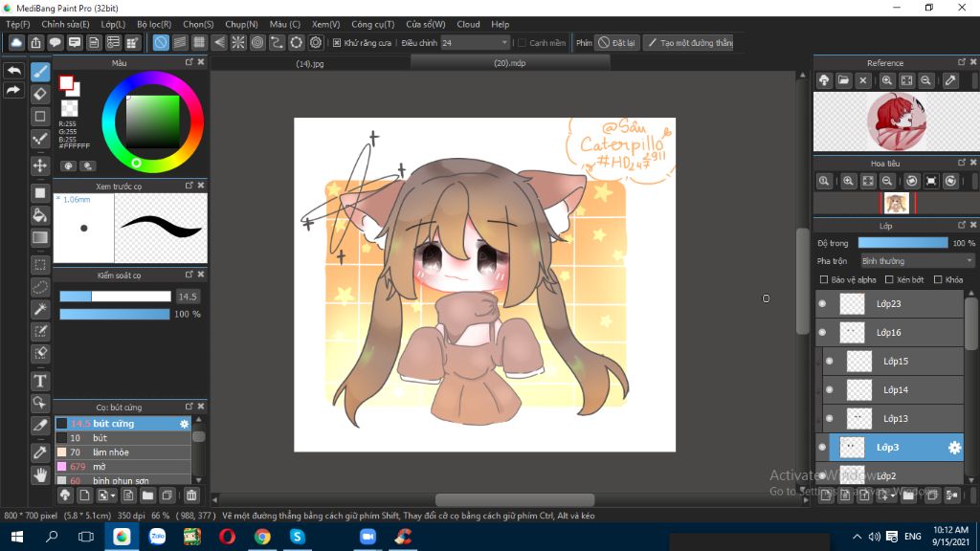Undock the Reference panel
Image resolution: width=980 pixels, height=551 pixels.
click(x=962, y=62)
